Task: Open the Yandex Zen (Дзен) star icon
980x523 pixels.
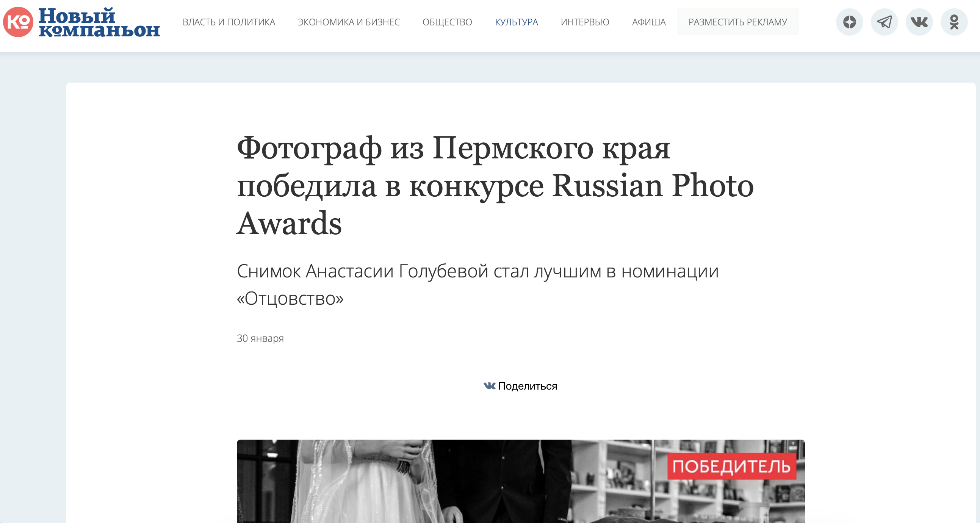Action: tap(849, 22)
